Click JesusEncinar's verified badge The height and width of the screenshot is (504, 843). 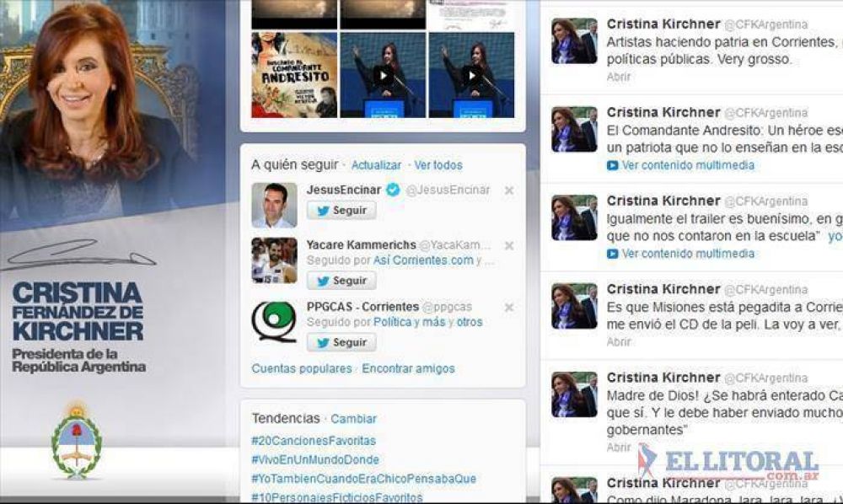point(393,190)
